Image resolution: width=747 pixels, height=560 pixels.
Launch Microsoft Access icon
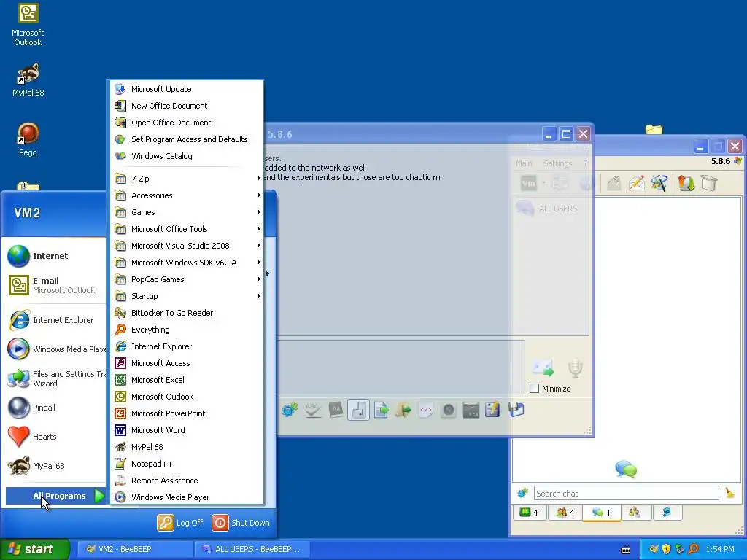pos(120,363)
